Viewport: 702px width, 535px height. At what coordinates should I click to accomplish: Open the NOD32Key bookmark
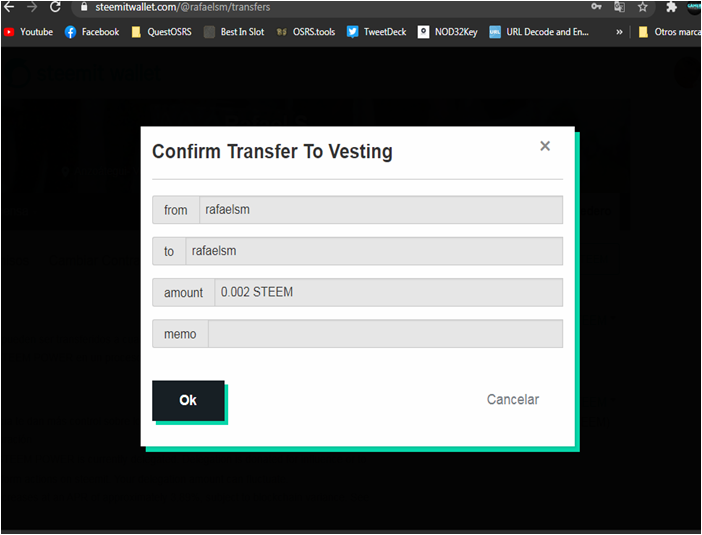pyautogui.click(x=448, y=32)
